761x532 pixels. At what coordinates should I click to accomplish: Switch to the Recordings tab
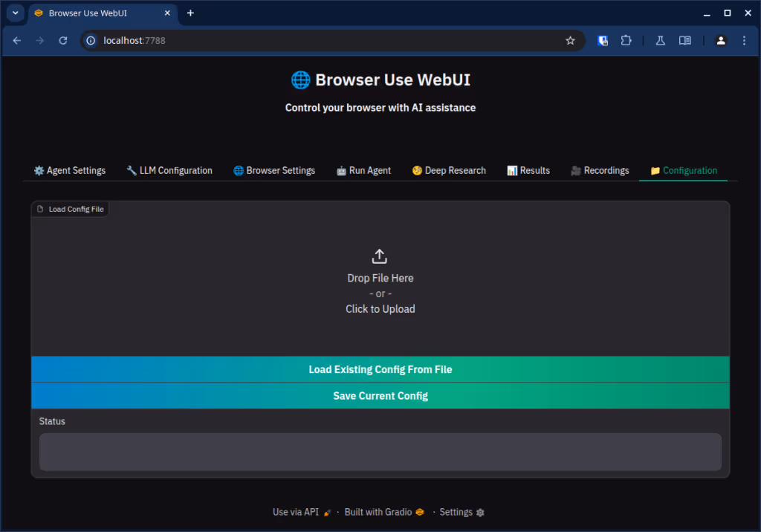pyautogui.click(x=600, y=170)
